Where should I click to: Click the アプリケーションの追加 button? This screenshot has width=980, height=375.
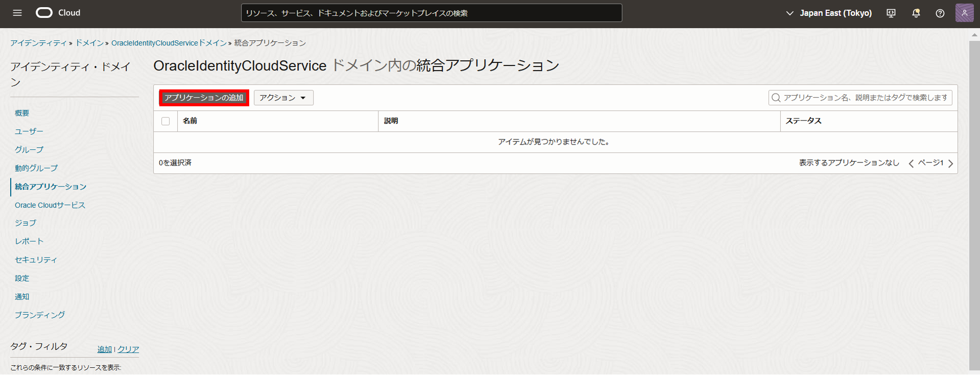(x=204, y=98)
